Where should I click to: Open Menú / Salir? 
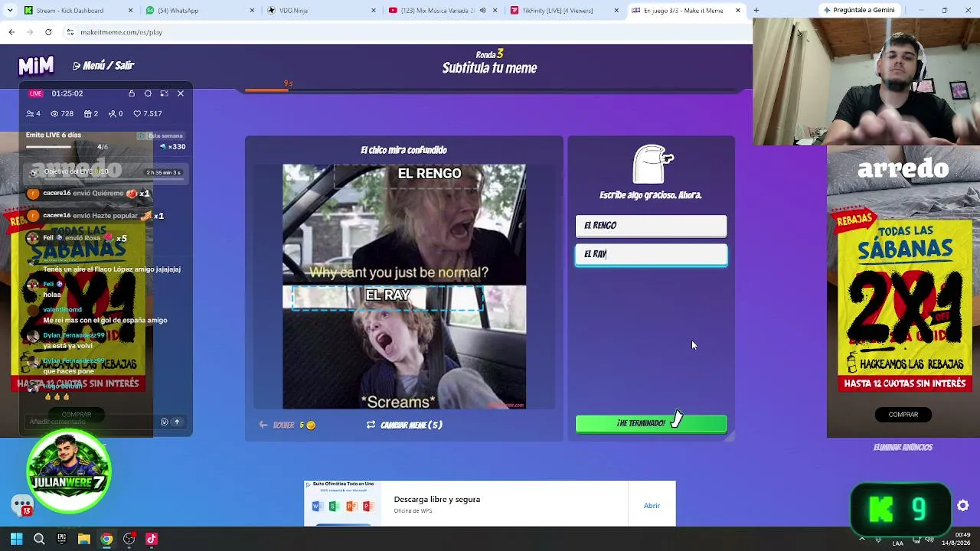(103, 66)
